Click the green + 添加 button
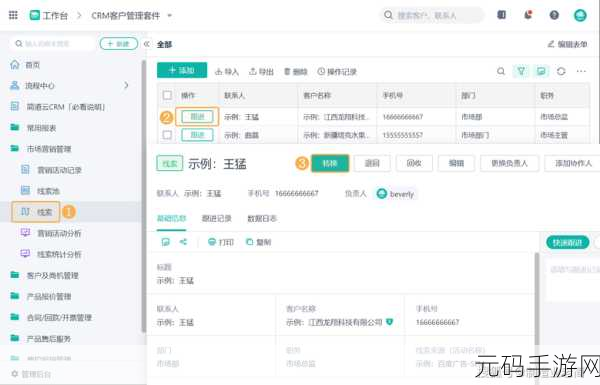 click(182, 70)
